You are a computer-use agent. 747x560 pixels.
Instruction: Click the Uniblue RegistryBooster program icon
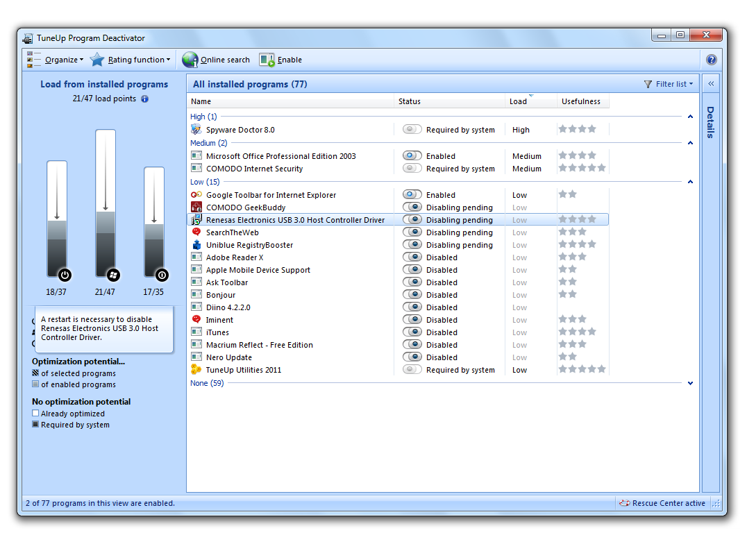pos(196,245)
